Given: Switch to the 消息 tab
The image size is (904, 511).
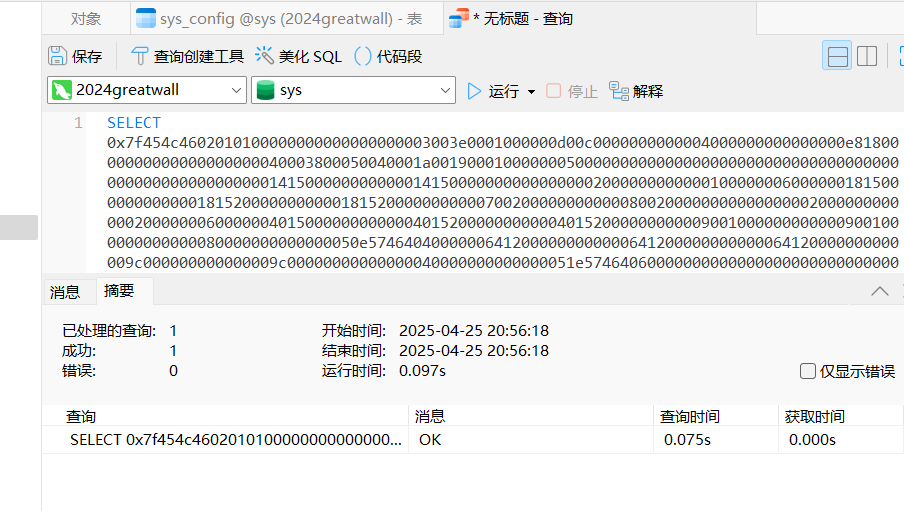Looking at the screenshot, I should [65, 292].
